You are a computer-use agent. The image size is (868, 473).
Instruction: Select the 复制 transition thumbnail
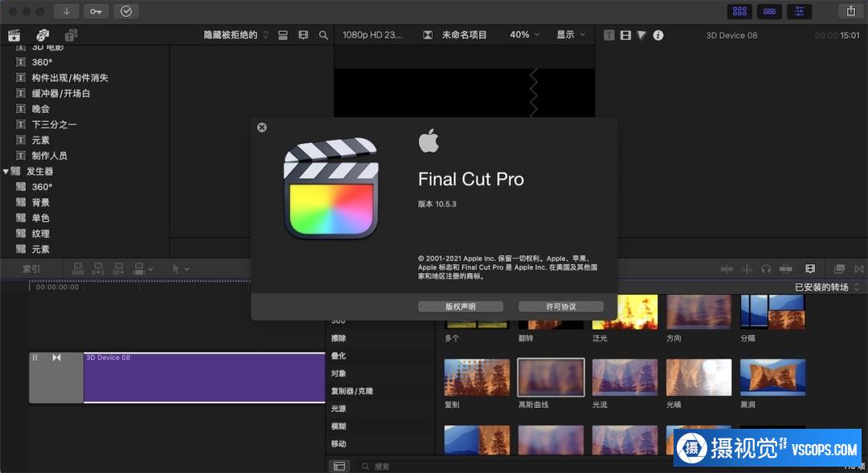(x=477, y=377)
